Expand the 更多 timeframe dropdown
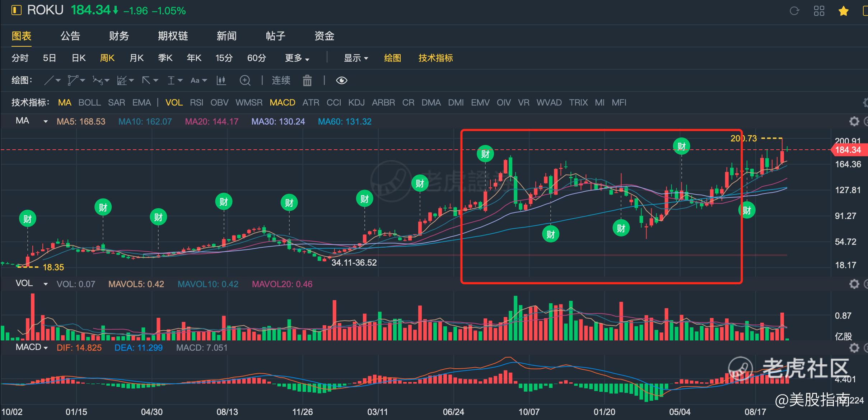The width and height of the screenshot is (868, 420). pyautogui.click(x=297, y=58)
